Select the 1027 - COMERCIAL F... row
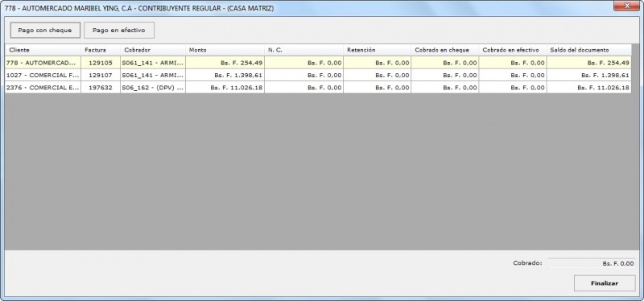Image resolution: width=644 pixels, height=301 pixels. [318, 75]
